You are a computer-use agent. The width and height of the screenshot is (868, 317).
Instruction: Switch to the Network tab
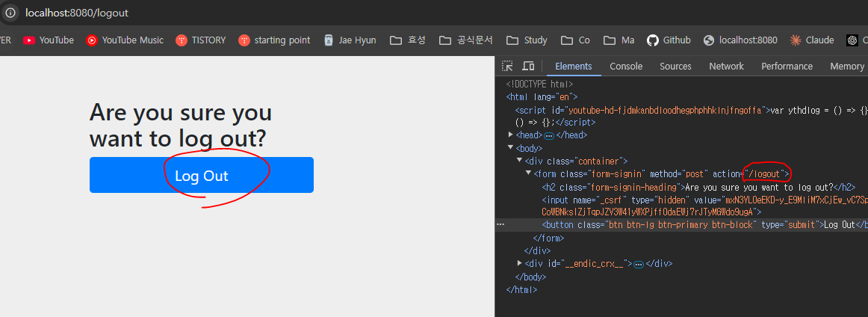[726, 66]
